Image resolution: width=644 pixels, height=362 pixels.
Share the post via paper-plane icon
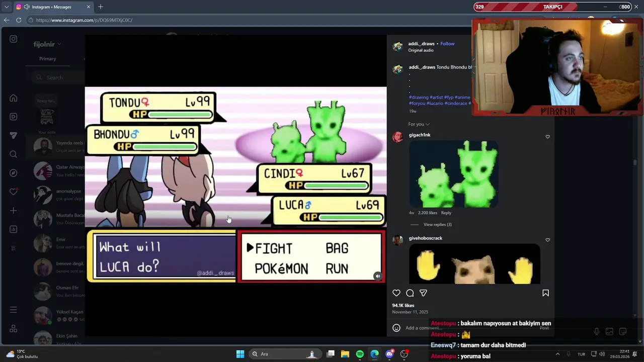(423, 293)
